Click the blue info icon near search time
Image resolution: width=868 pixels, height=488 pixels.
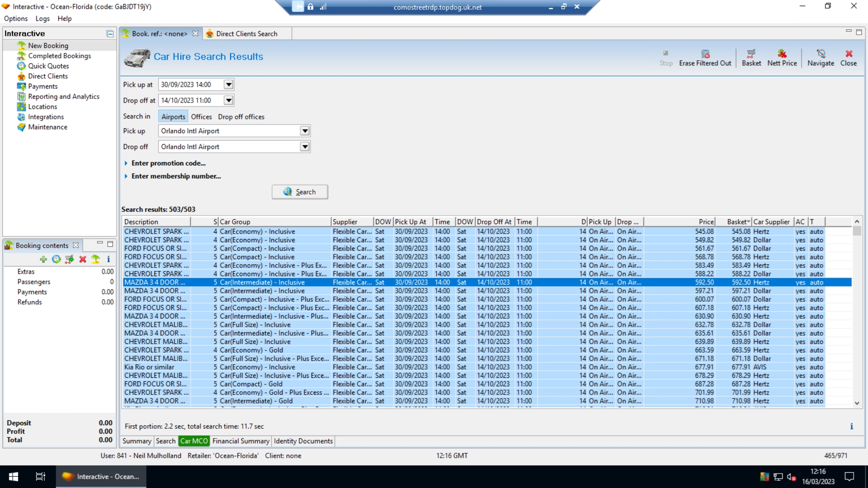click(x=851, y=427)
